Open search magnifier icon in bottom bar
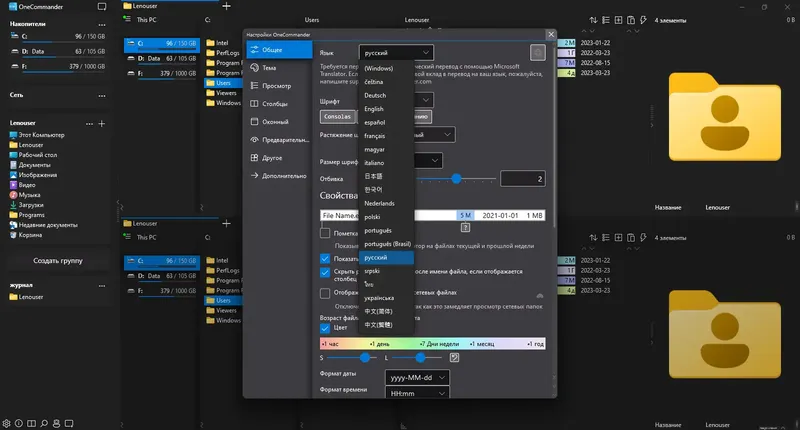 44,423
